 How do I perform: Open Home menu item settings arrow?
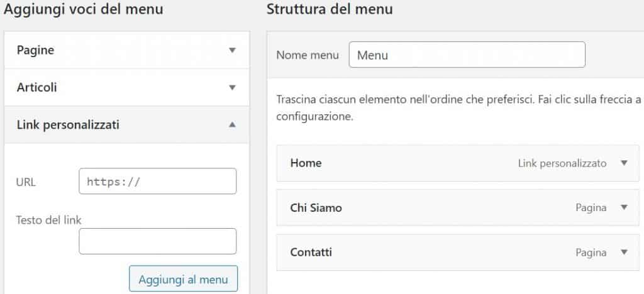[x=624, y=163]
